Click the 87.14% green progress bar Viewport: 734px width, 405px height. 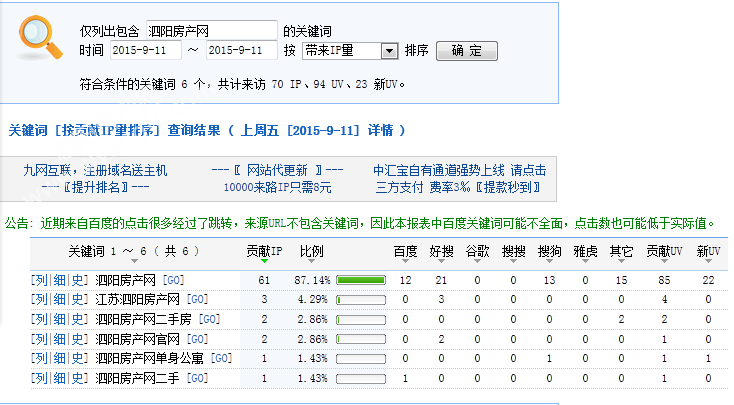pos(359,280)
